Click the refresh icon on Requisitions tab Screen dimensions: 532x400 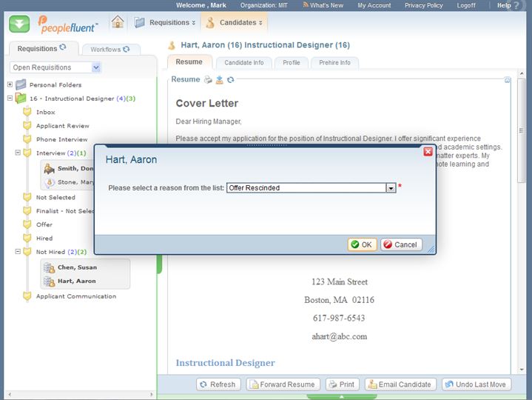pos(63,48)
